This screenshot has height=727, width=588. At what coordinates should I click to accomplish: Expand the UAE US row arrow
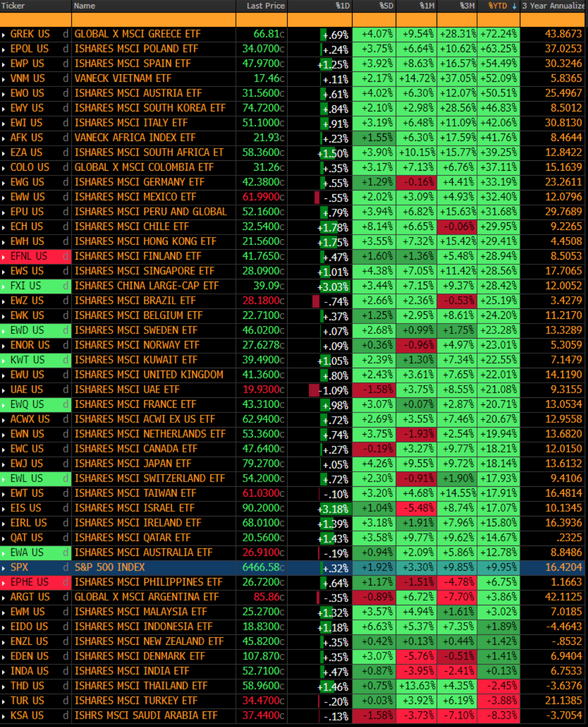tap(4, 390)
